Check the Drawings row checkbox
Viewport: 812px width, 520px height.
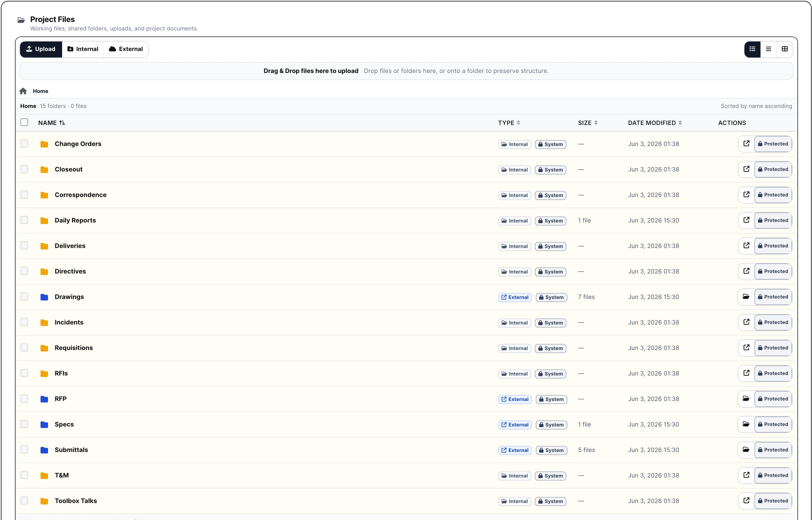(24, 297)
